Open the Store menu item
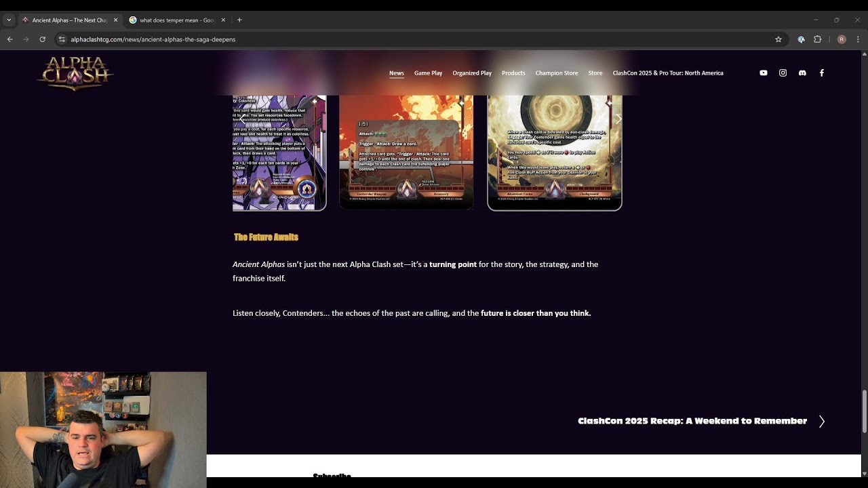Viewport: 868px width, 488px height. click(x=595, y=73)
